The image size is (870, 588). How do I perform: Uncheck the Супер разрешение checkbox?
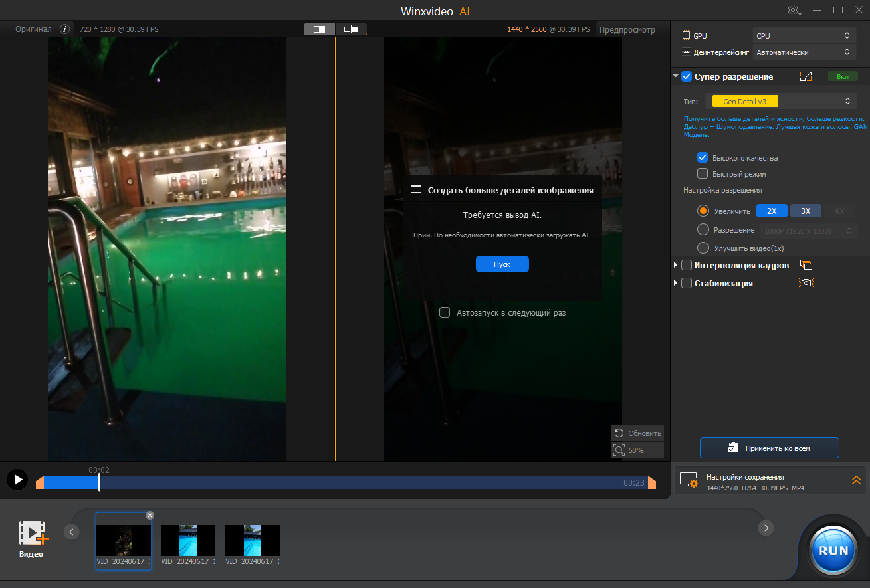(x=687, y=77)
